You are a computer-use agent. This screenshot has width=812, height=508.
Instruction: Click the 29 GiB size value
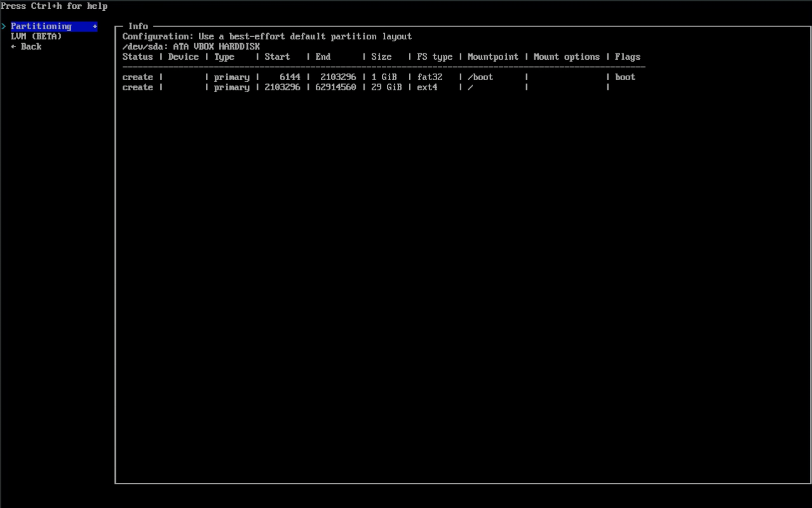(386, 87)
